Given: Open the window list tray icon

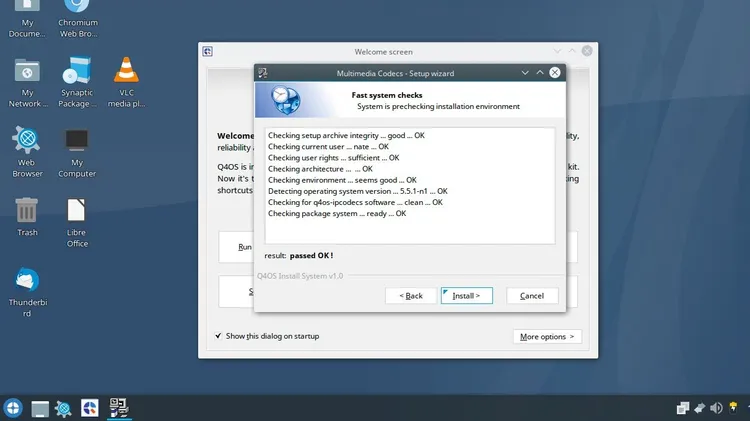Looking at the screenshot, I should click(x=683, y=408).
